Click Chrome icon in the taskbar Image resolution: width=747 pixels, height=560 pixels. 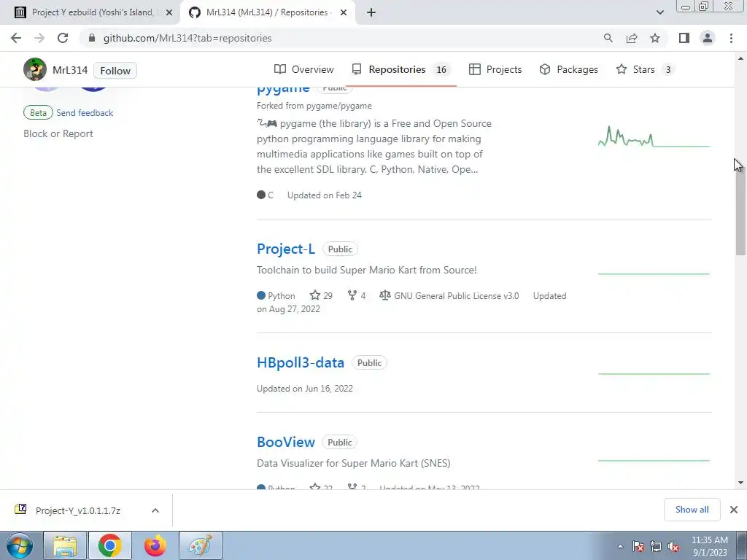[x=110, y=545]
